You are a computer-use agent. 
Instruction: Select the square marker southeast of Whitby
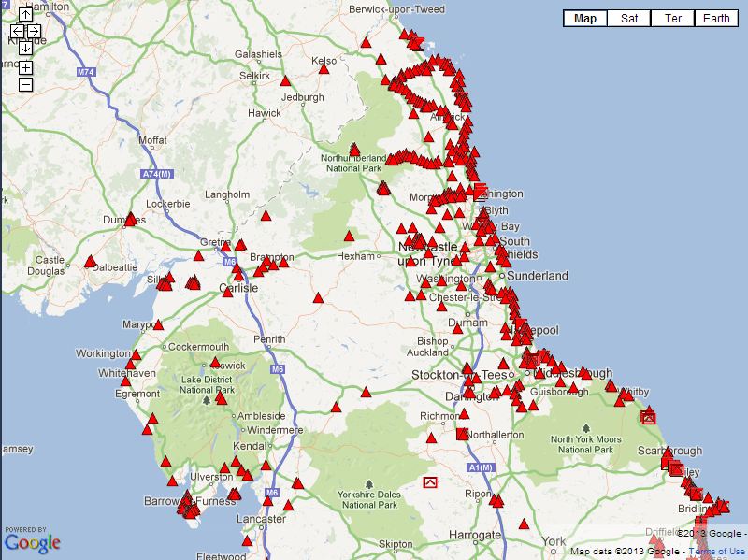click(x=648, y=417)
